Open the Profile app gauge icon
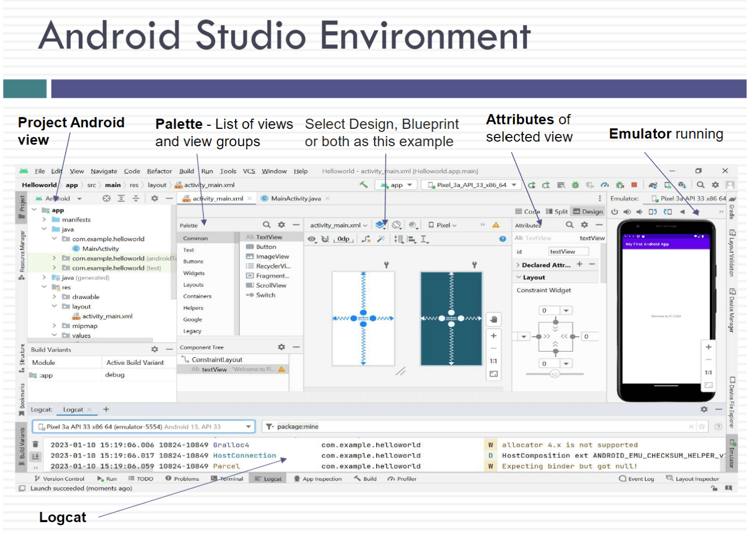 pos(604,185)
